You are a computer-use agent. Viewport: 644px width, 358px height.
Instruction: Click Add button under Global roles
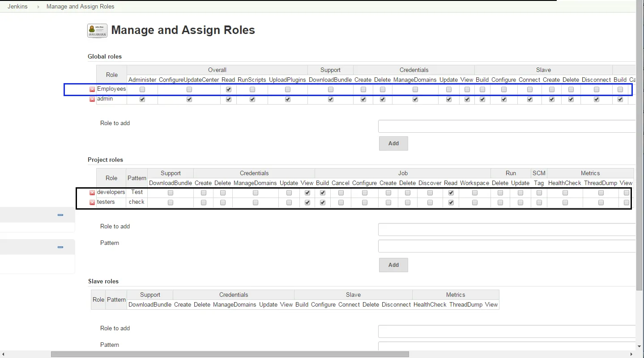pos(393,143)
